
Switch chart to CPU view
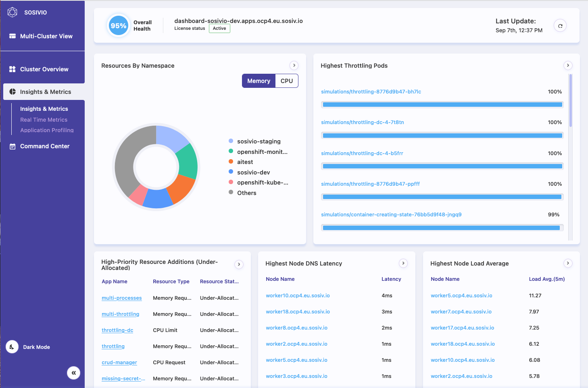287,81
